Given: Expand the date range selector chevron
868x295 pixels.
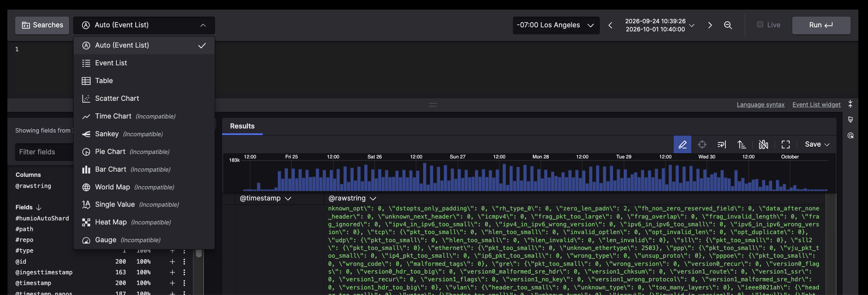Looking at the screenshot, I should (692, 25).
